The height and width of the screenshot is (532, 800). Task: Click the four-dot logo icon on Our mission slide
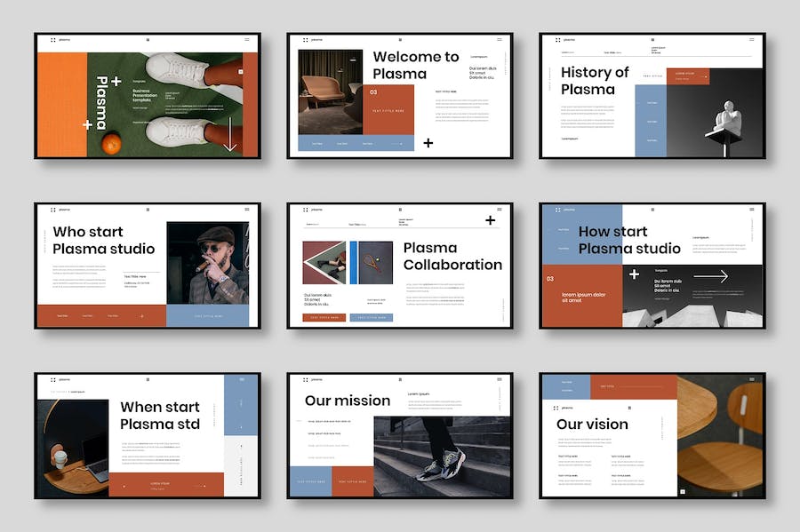306,379
